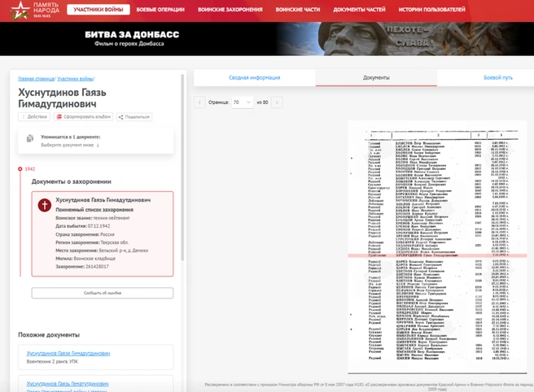534x392 pixels.
Task: Click Сформировать альбом button
Action: [x=83, y=117]
